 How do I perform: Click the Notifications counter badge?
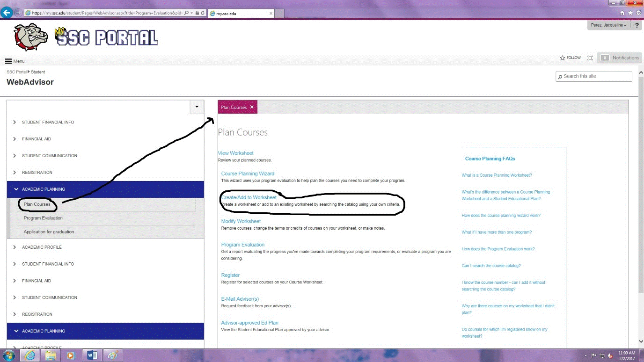pyautogui.click(x=605, y=58)
